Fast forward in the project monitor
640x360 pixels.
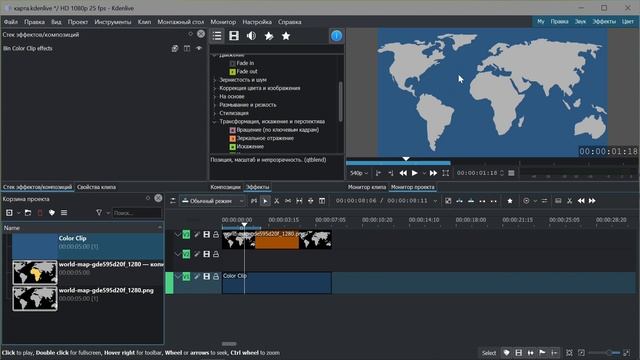(433, 173)
